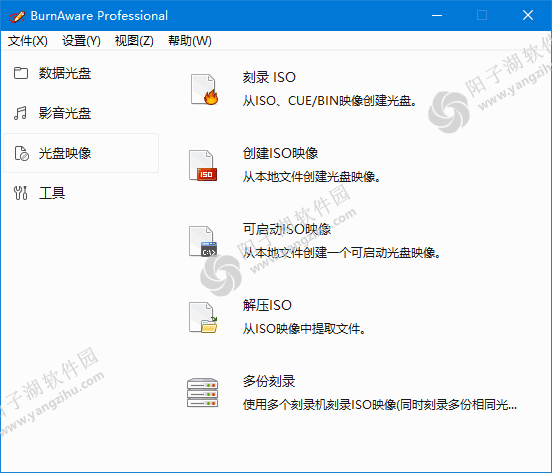The width and height of the screenshot is (552, 473).
Task: Click the disc file icon for 光盘映像
Action: pos(21,153)
